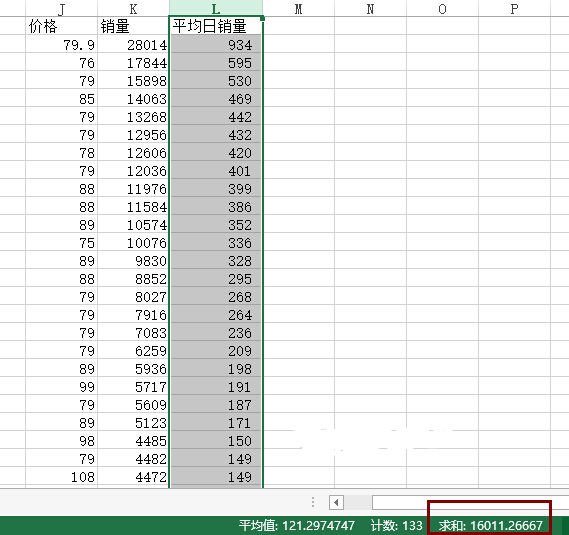569x535 pixels.
Task: Select column K header
Action: coord(133,8)
